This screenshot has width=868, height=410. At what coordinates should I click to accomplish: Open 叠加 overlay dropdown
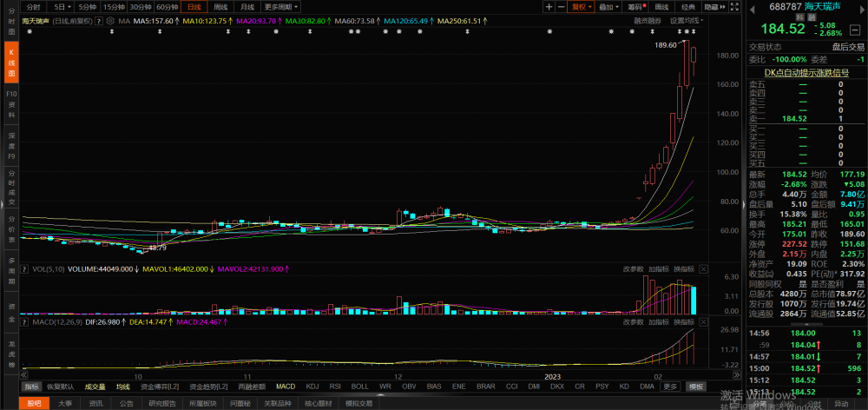608,7
